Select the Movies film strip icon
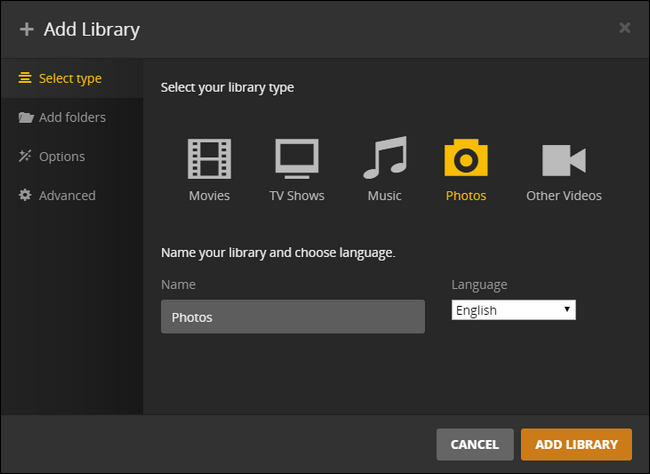650x474 pixels. tap(209, 159)
